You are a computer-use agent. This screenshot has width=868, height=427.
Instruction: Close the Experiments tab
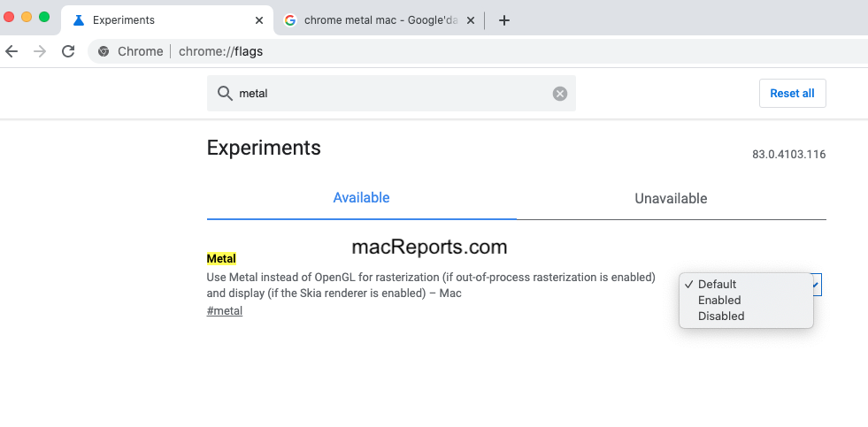click(259, 20)
